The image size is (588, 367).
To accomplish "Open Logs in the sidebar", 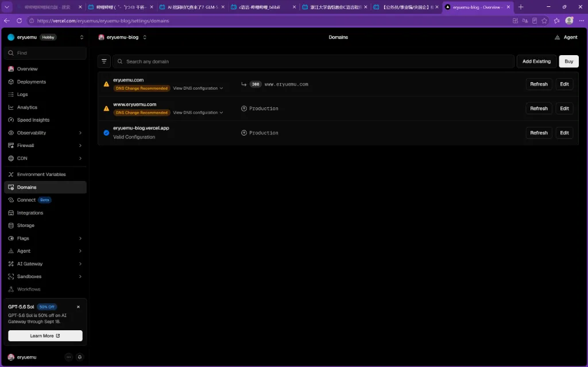I will [45, 95].
